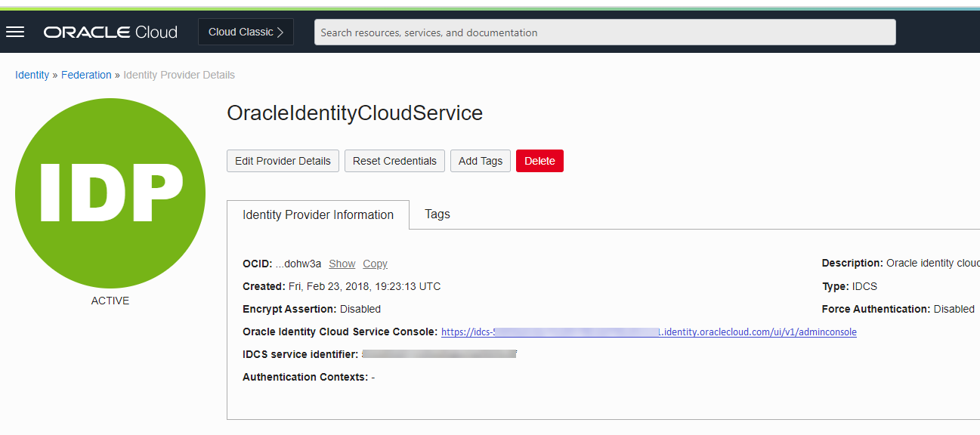
Task: Go to the Identity breadcrumb
Action: click(x=32, y=75)
